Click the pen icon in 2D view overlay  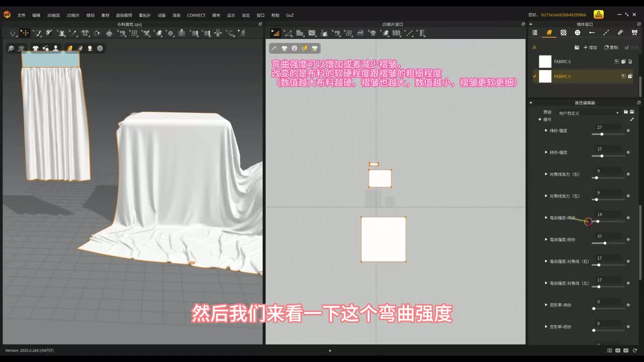pos(274,48)
